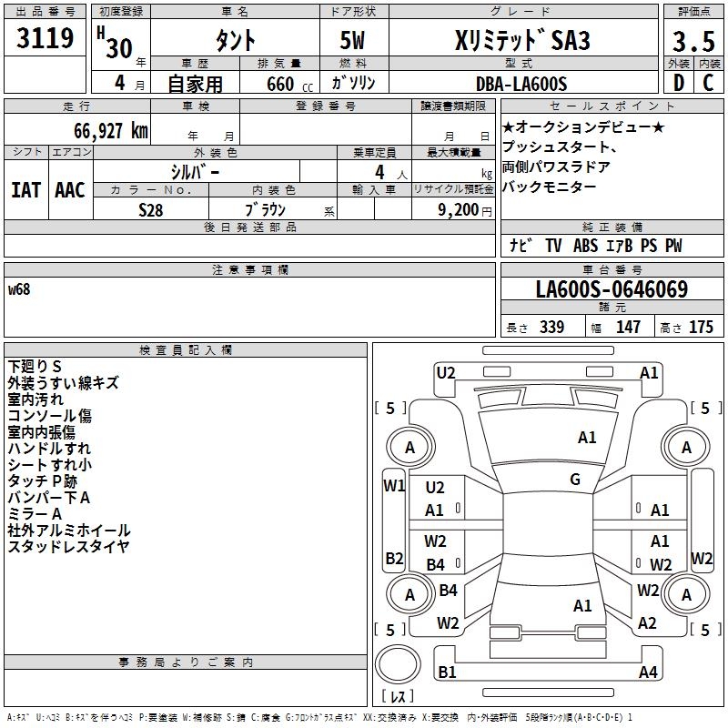This screenshot has width=728, height=728.
Task: Select the 後日発送部品 section header
Action: coord(249,227)
